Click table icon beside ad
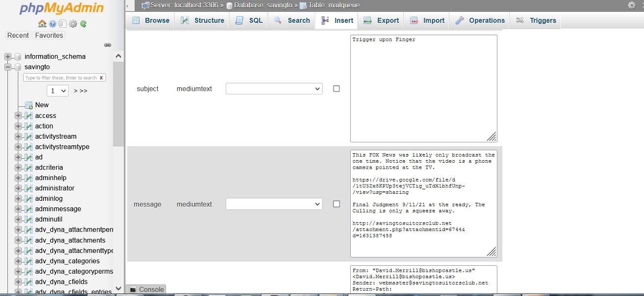The height and width of the screenshot is (296, 644). coord(29,157)
